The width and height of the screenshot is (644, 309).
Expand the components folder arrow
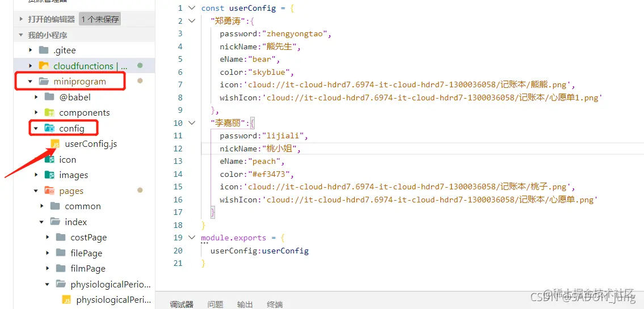coord(36,112)
